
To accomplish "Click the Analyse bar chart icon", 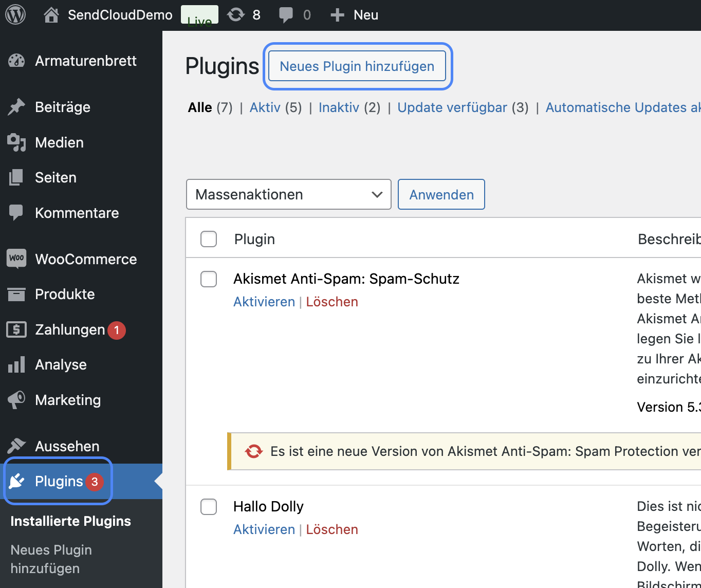I will pos(16,364).
